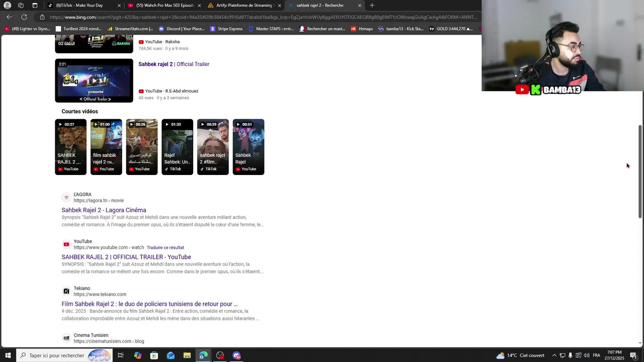
Task: Open Task View in taskbar
Action: point(121,355)
